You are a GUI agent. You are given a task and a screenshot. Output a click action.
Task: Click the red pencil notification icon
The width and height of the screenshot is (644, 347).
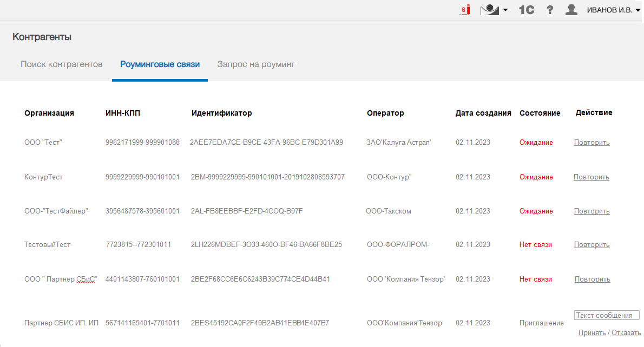(464, 10)
